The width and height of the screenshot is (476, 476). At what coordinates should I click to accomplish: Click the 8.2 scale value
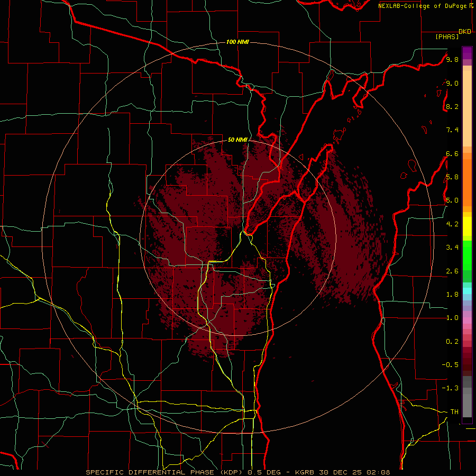tap(452, 106)
